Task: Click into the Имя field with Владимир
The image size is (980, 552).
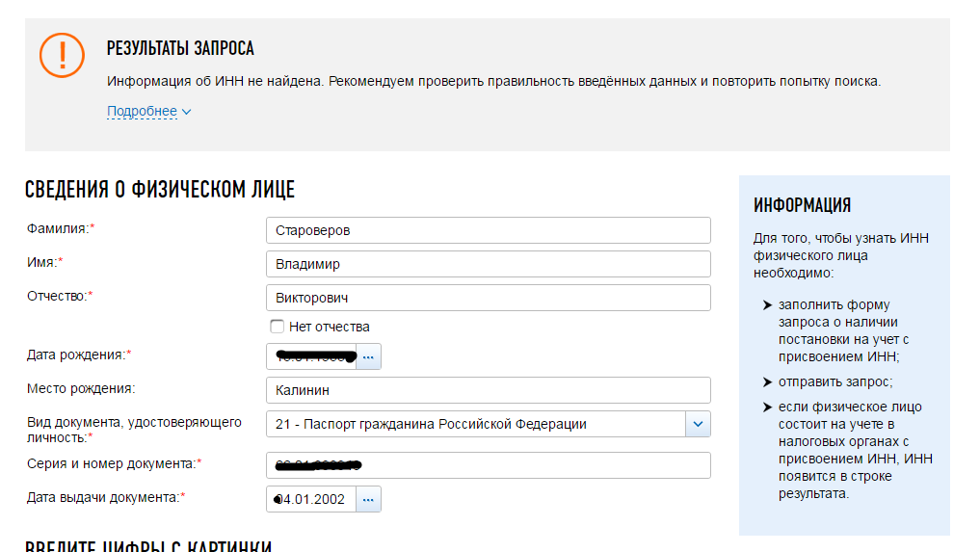Action: pos(488,264)
